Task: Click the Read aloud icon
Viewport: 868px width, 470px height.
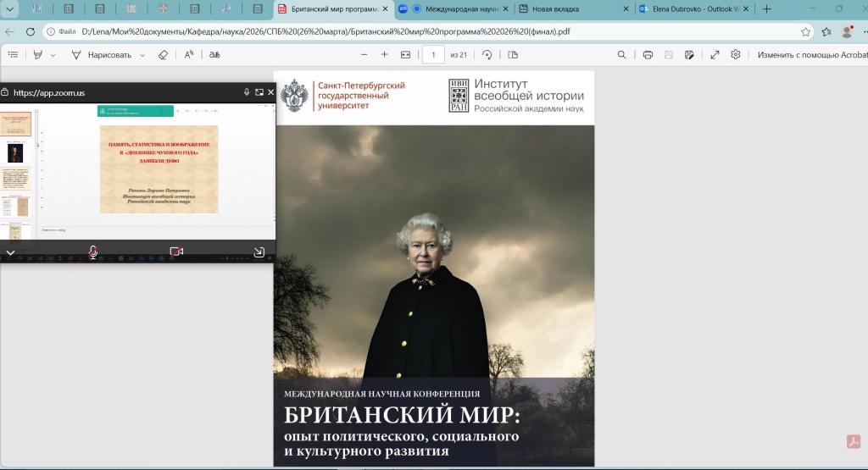Action: (x=189, y=54)
